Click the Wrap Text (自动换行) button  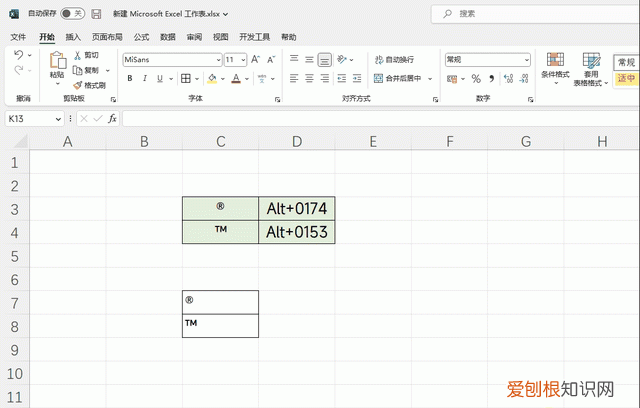pos(393,60)
